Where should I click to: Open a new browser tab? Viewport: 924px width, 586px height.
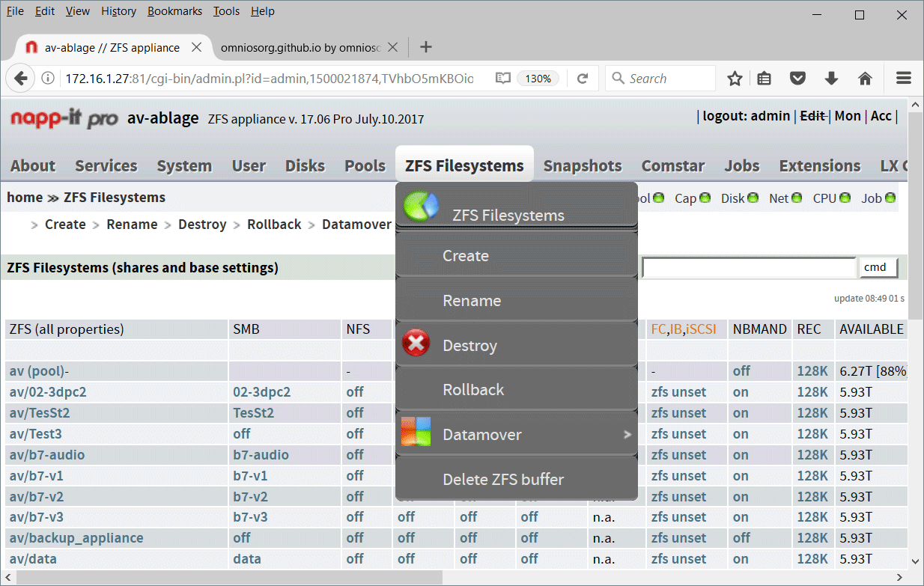click(426, 47)
